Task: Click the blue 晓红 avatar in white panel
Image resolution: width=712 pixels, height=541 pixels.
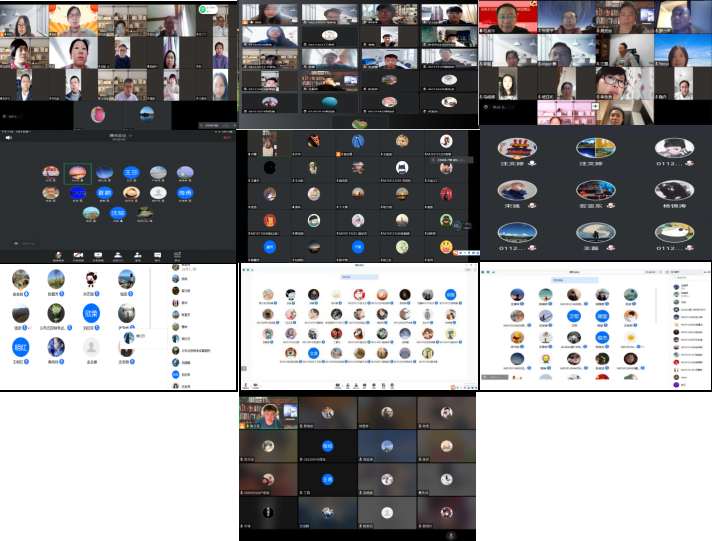Action: (21, 347)
